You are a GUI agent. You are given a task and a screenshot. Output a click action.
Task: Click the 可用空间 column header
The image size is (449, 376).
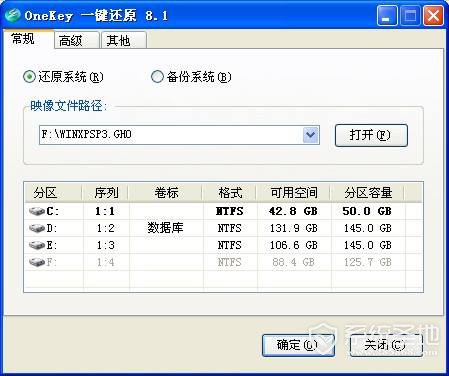pos(294,193)
